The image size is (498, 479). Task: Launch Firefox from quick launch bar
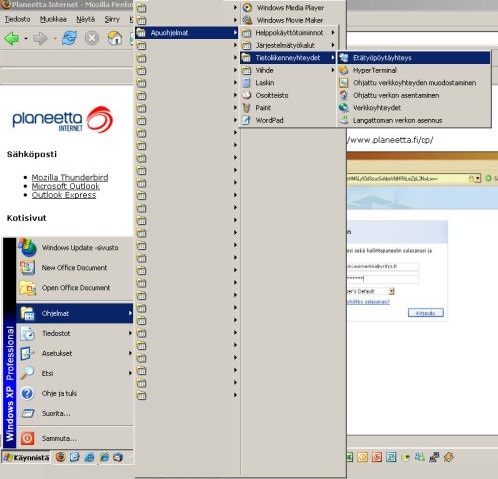tap(61, 457)
